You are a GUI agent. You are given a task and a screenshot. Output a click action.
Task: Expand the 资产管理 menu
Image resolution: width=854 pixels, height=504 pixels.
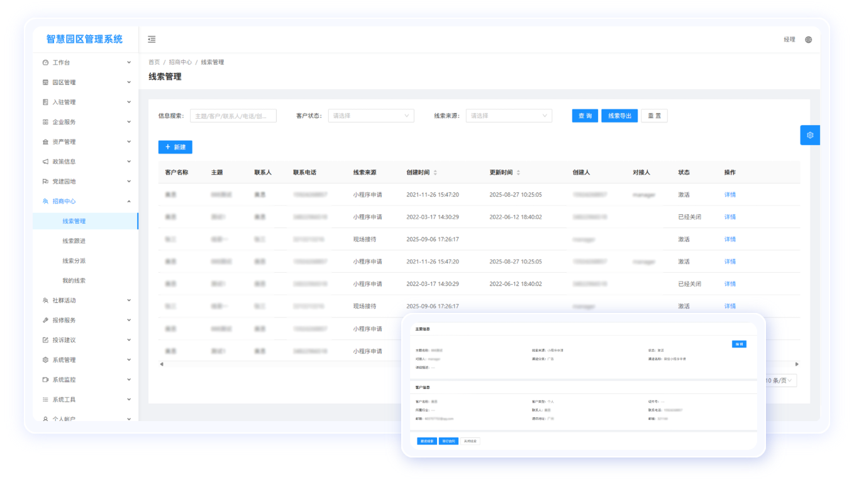pyautogui.click(x=129, y=142)
